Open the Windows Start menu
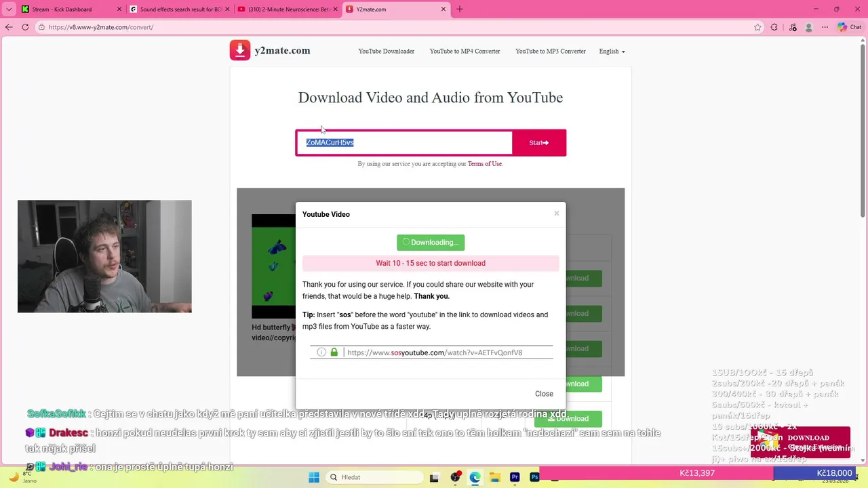The image size is (868, 488). (x=314, y=477)
